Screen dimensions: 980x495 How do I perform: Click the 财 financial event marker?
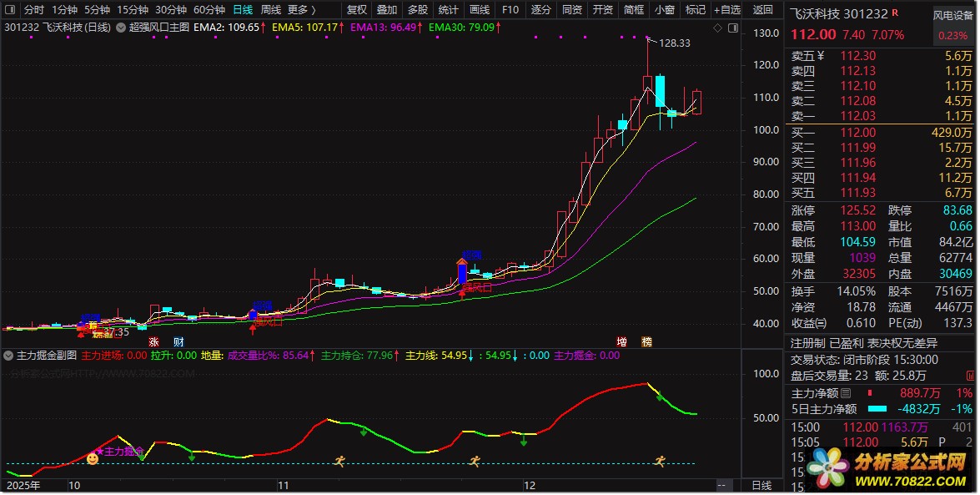178,341
